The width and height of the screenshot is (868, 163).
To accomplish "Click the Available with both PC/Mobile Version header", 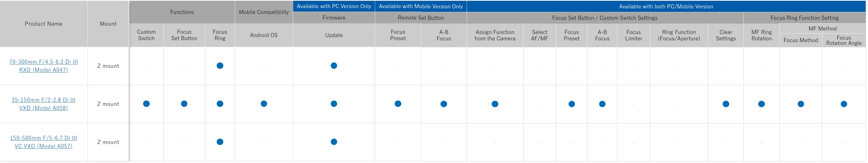I will pos(666,6).
